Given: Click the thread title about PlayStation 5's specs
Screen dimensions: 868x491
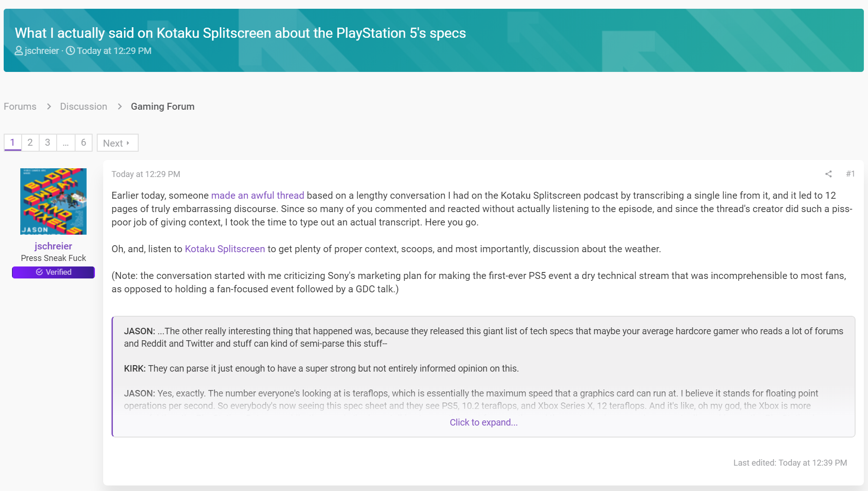Looking at the screenshot, I should pos(240,33).
